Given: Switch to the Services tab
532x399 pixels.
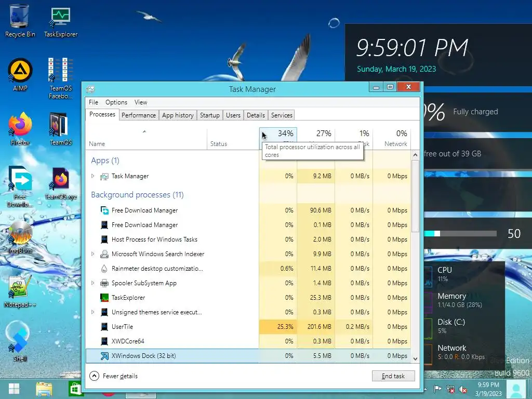Looking at the screenshot, I should pyautogui.click(x=282, y=115).
